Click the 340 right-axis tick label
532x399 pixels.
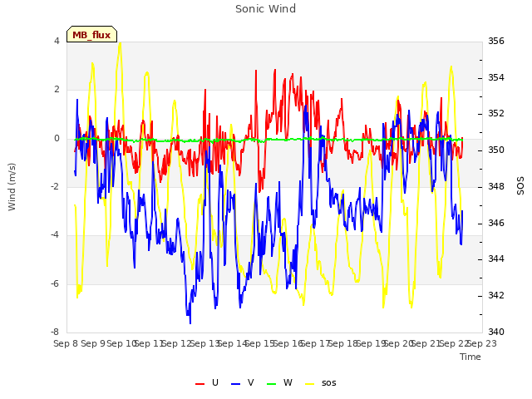(496, 332)
